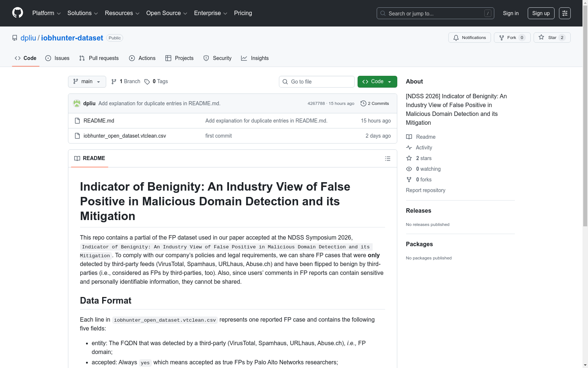
Task: Switch to the Actions tab
Action: [x=142, y=58]
